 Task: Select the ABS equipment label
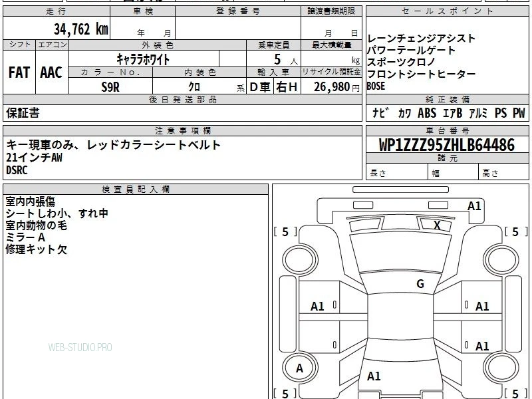(427, 113)
